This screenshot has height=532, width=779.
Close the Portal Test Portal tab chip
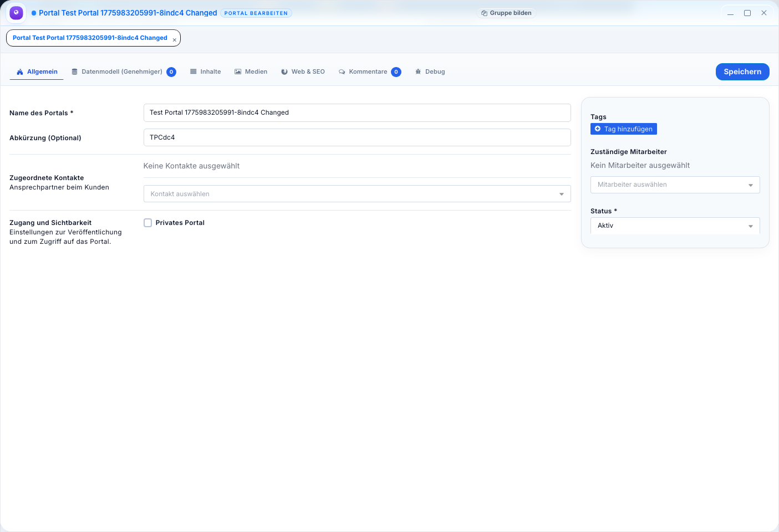pos(175,40)
